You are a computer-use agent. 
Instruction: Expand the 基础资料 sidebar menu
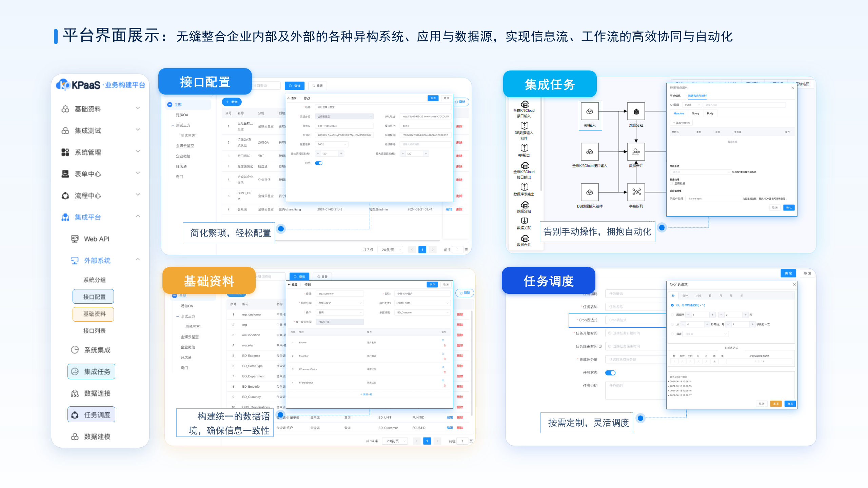click(138, 108)
